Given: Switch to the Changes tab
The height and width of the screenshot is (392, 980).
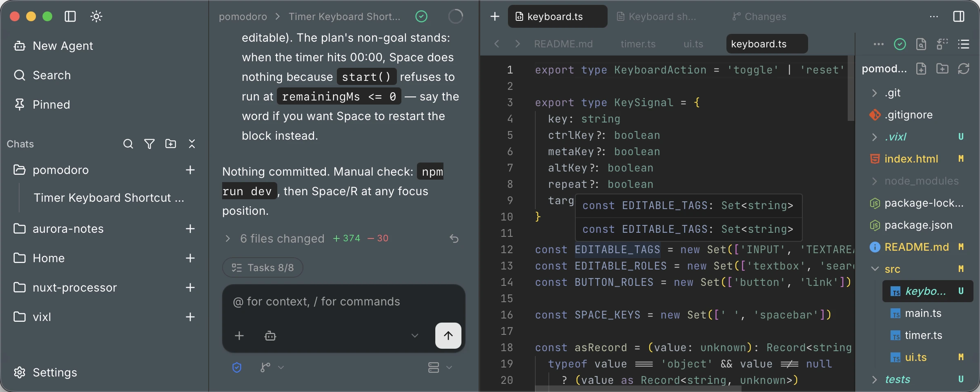Looking at the screenshot, I should [759, 16].
